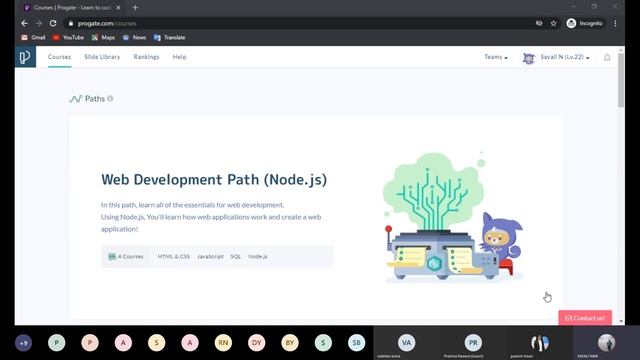Click the site lock icon in address bar
640x360 pixels.
[x=71, y=23]
